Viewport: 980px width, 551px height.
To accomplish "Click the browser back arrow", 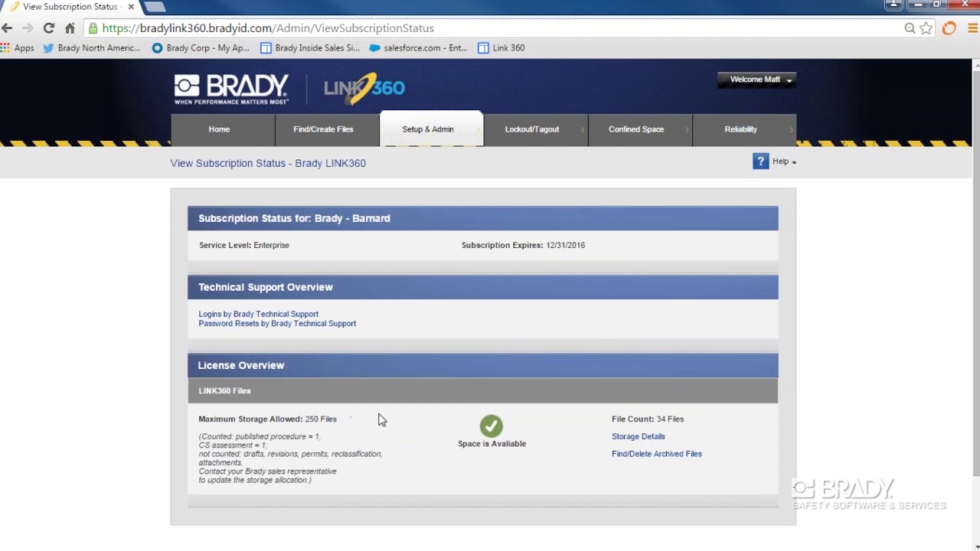I will tap(8, 28).
